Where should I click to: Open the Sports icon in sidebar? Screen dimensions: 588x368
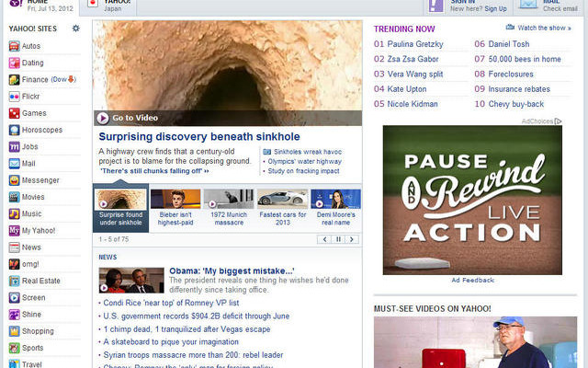pos(15,348)
